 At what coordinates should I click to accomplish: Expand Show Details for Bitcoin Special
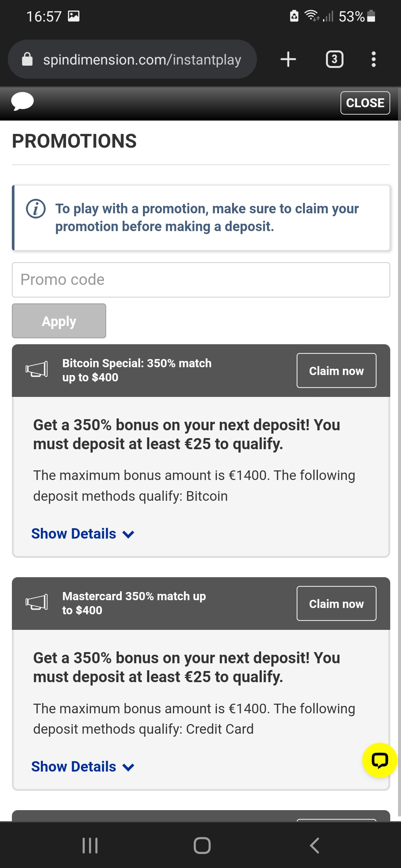(82, 534)
